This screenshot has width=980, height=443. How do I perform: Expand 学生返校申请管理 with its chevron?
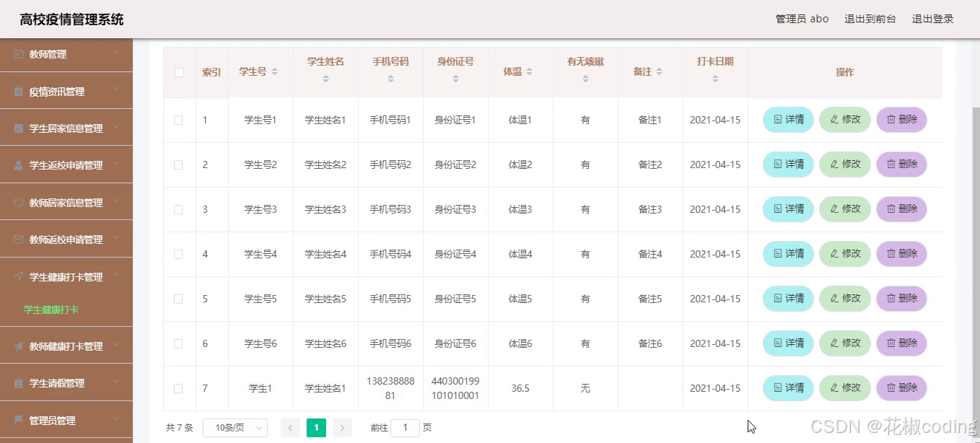tap(115, 165)
